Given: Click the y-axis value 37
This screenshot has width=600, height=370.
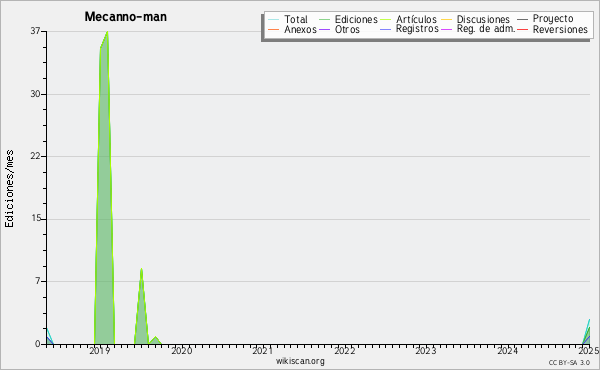Looking at the screenshot, I should [36, 31].
